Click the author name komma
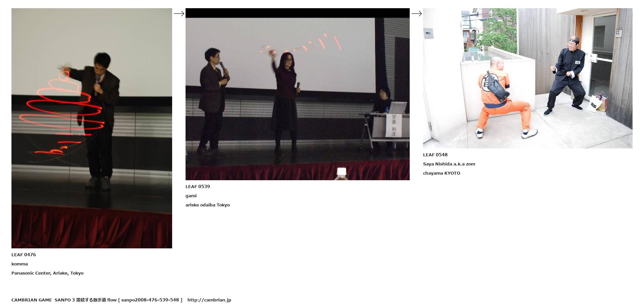The height and width of the screenshot is (308, 644). tap(20, 264)
